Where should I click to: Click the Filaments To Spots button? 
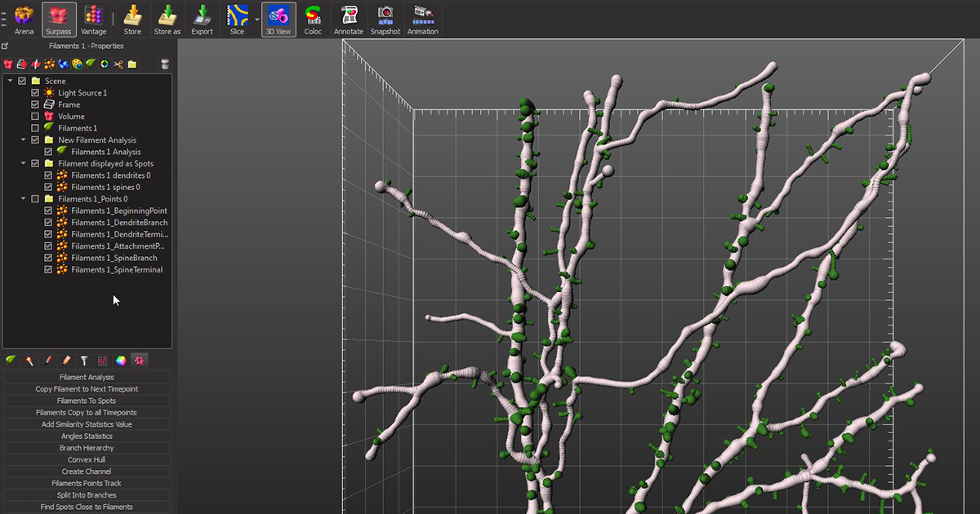pyautogui.click(x=87, y=401)
